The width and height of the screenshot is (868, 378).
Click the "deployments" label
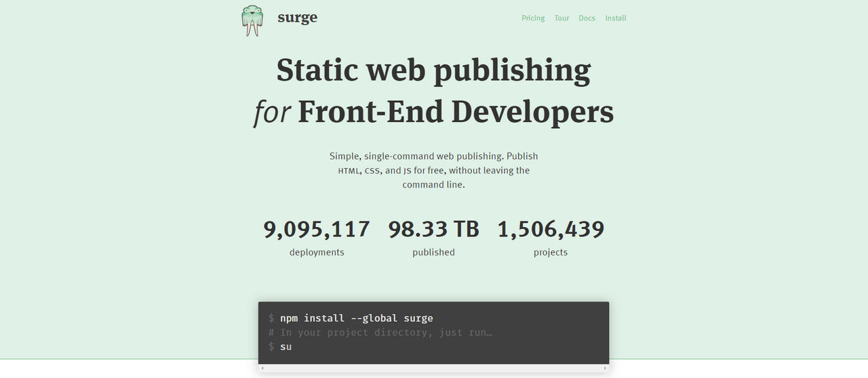[317, 252]
